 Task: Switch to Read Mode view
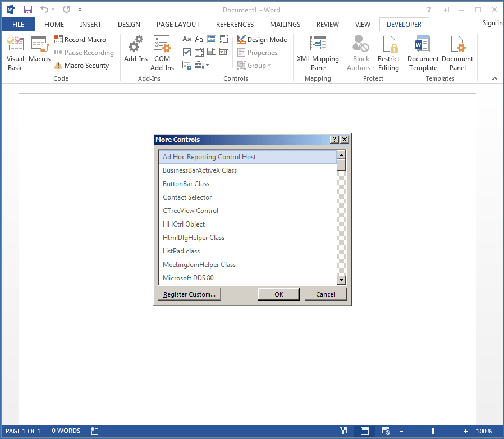[x=343, y=431]
